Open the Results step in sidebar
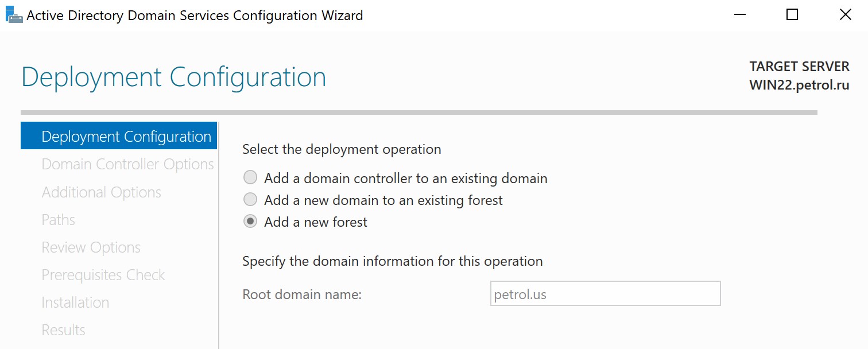This screenshot has height=349, width=868. pyautogui.click(x=63, y=329)
